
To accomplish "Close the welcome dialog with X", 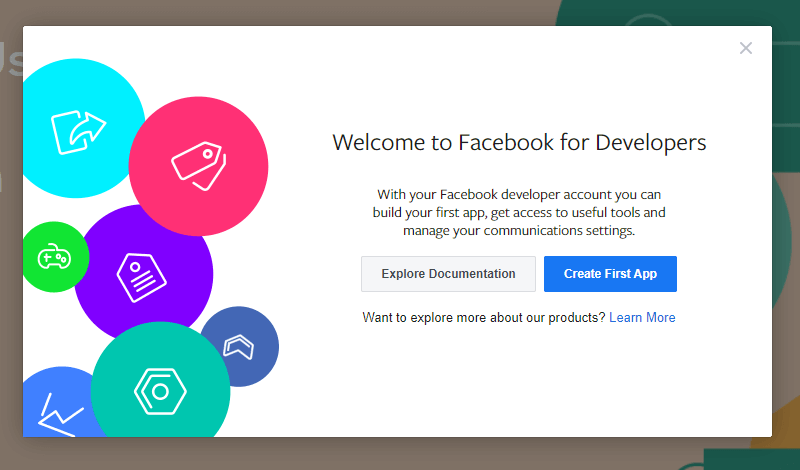I will 746,48.
